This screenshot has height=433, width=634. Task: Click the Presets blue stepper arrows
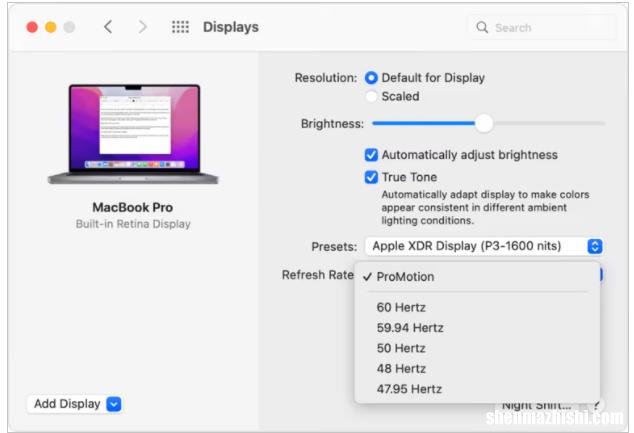595,246
